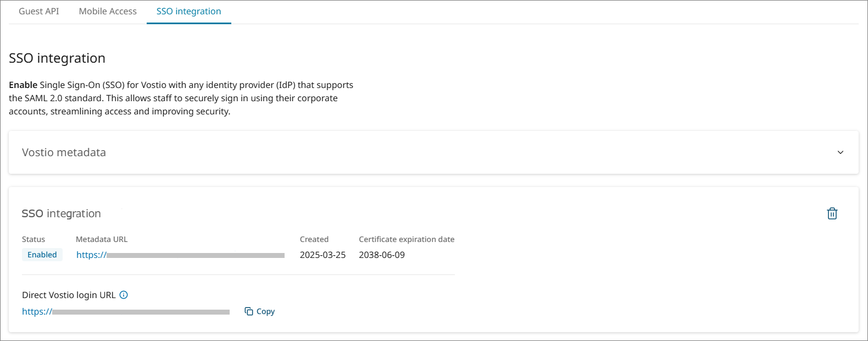Click the Enabled status badge

pos(42,255)
